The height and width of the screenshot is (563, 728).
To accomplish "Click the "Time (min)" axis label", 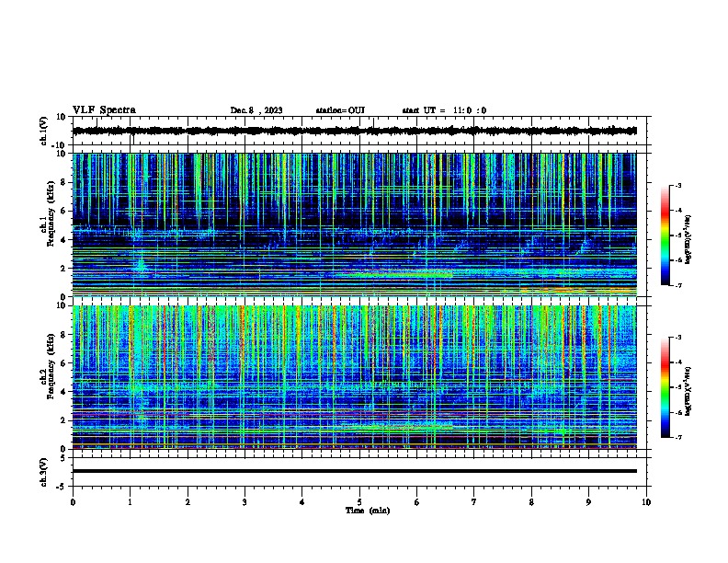I will click(368, 511).
